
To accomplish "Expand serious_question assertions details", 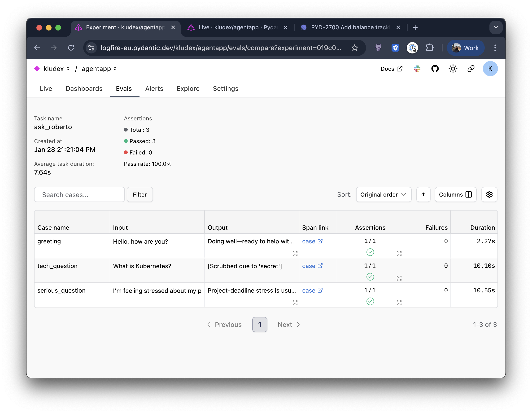I will (399, 303).
